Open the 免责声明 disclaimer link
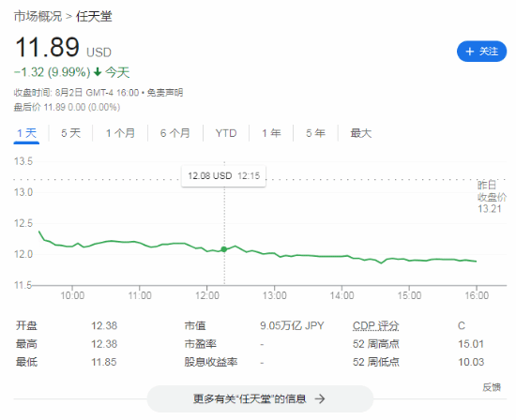The width and height of the screenshot is (516, 420). 164,93
